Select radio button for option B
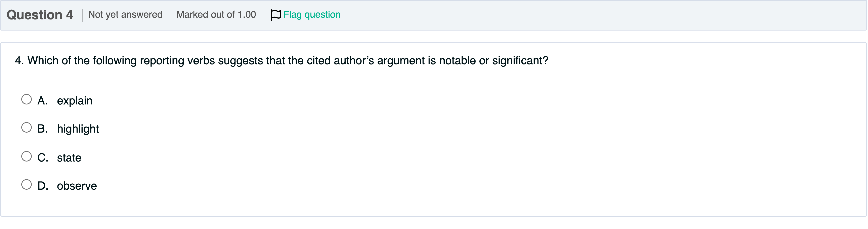The image size is (868, 229). tap(26, 128)
